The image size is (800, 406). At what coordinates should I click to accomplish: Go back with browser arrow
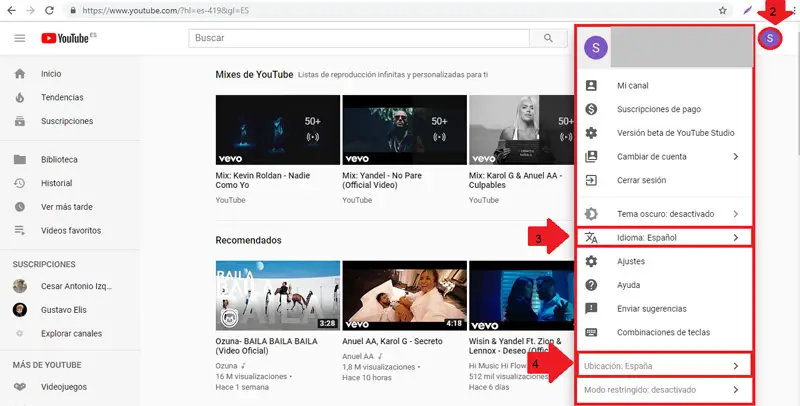pyautogui.click(x=11, y=10)
